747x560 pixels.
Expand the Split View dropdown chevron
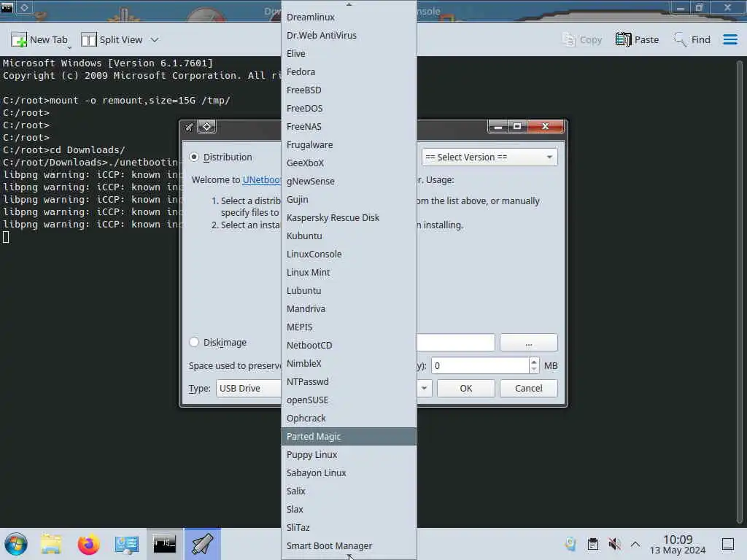tap(155, 39)
